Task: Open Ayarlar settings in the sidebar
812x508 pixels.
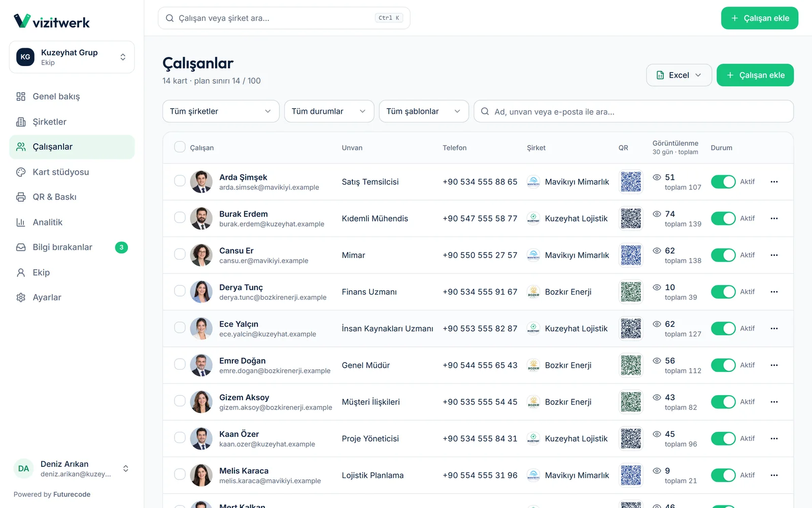Action: click(x=72, y=298)
